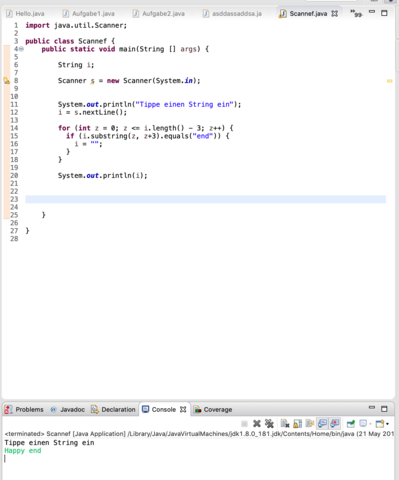Switch to the Coverage tab

pos(213,409)
